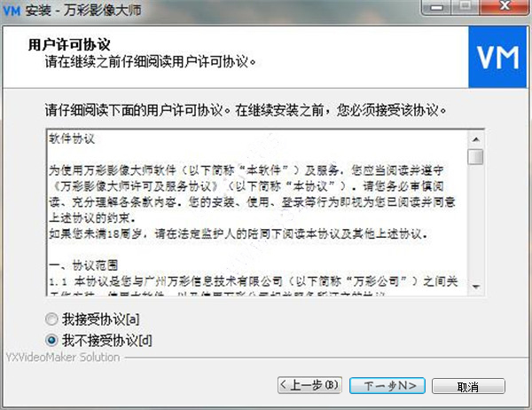This screenshot has height=410, width=532.
Task: Click the YXVideoMaker Solution label
Action: (x=63, y=358)
